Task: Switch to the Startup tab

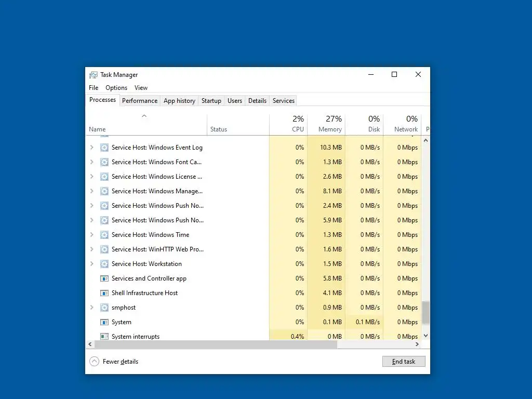Action: pyautogui.click(x=211, y=101)
